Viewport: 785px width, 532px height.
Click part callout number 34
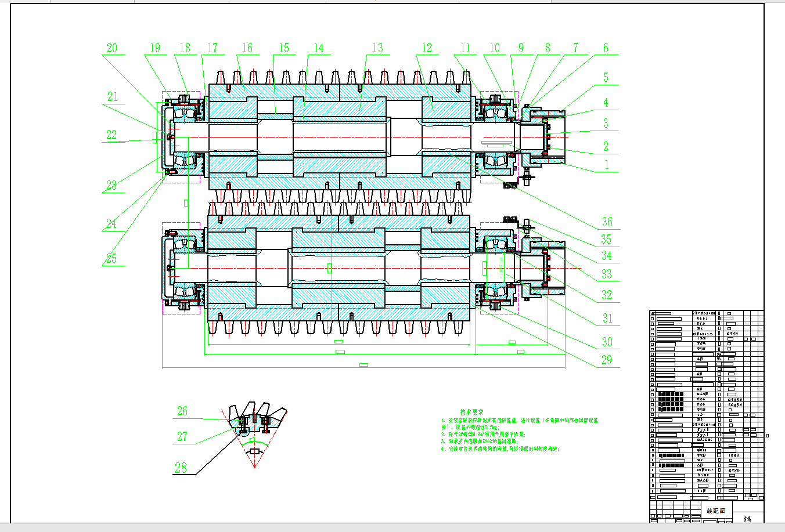click(607, 255)
